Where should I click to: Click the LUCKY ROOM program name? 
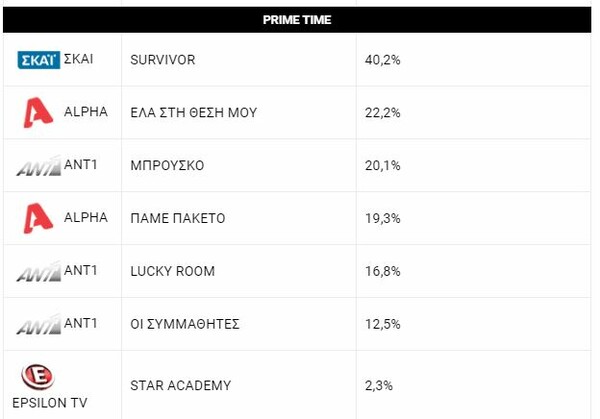point(173,271)
